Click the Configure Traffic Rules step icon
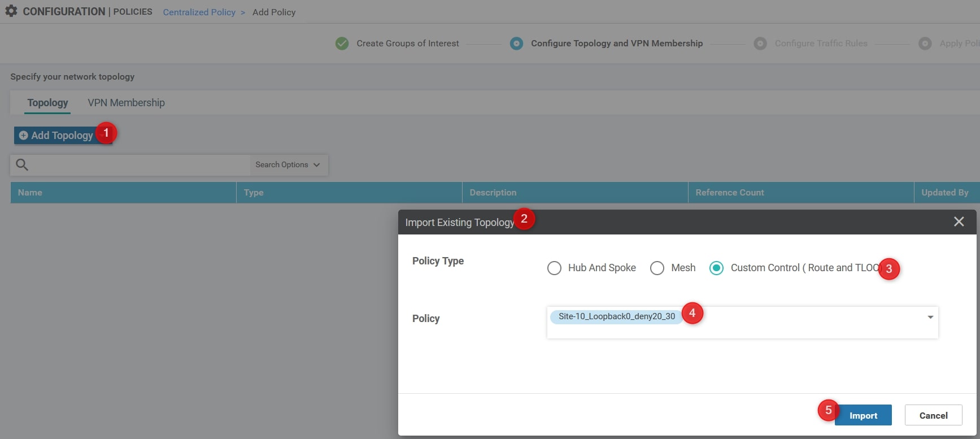Viewport: 980px width, 439px height. click(x=760, y=44)
